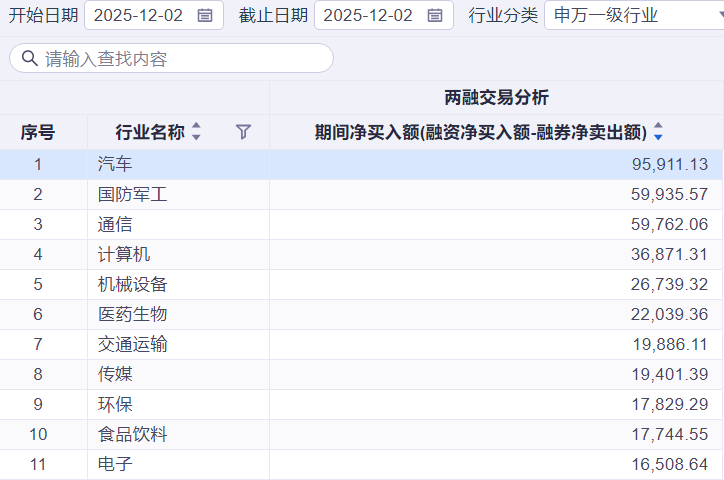
Task: Expand the 申万一级行业 dropdown
Action: (634, 15)
